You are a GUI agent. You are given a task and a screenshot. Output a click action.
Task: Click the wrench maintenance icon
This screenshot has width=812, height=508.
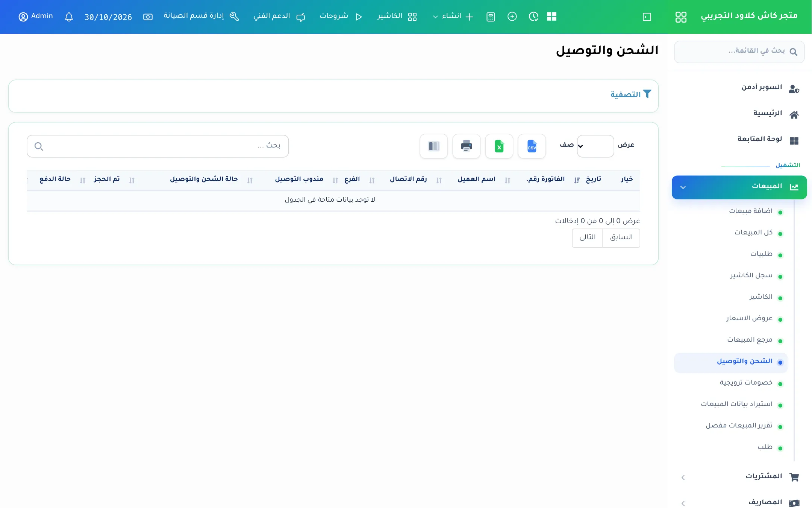pos(234,16)
